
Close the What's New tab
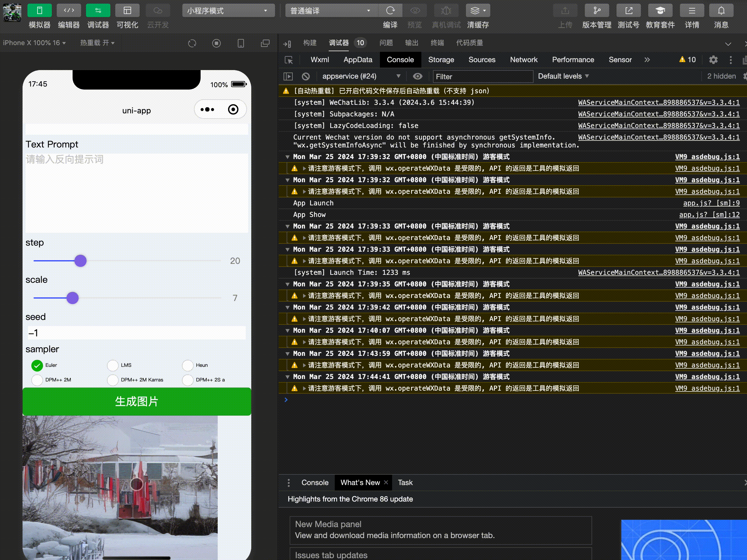click(386, 483)
